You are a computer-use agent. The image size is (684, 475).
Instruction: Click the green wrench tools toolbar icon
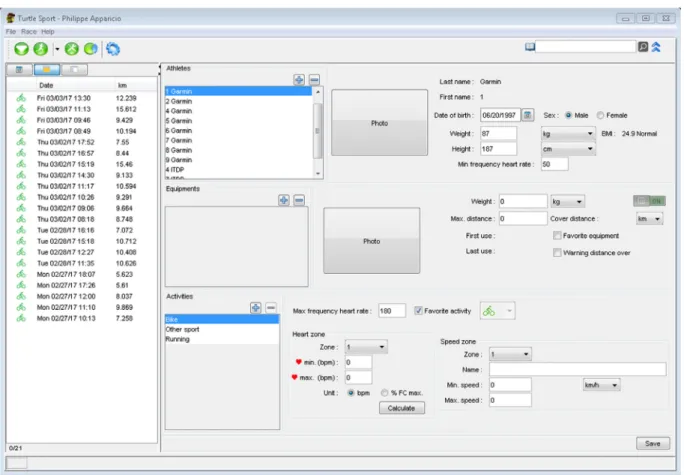(72, 48)
